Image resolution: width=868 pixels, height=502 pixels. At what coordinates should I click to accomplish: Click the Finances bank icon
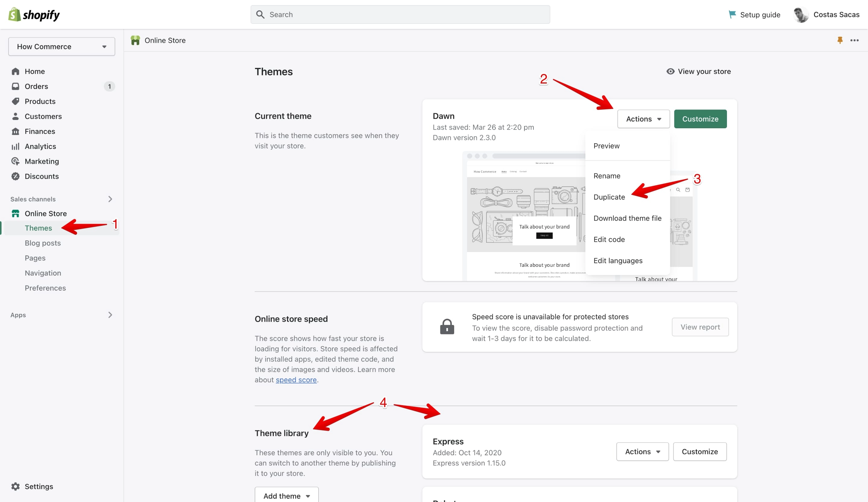pyautogui.click(x=15, y=131)
